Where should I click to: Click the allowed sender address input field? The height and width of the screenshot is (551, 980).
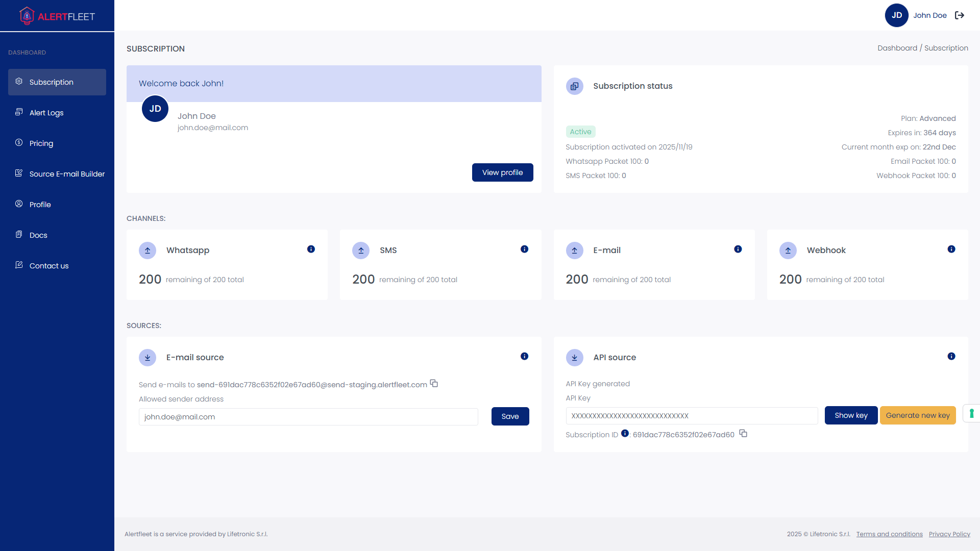(x=308, y=416)
